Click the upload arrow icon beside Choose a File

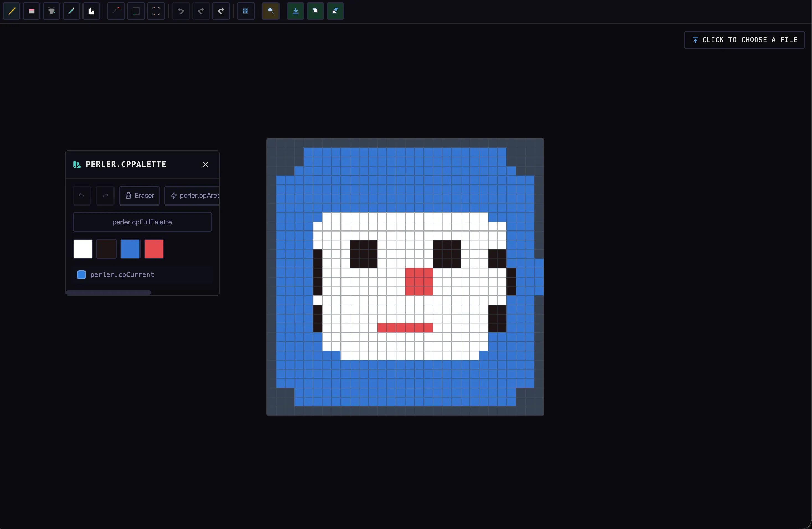tap(695, 40)
